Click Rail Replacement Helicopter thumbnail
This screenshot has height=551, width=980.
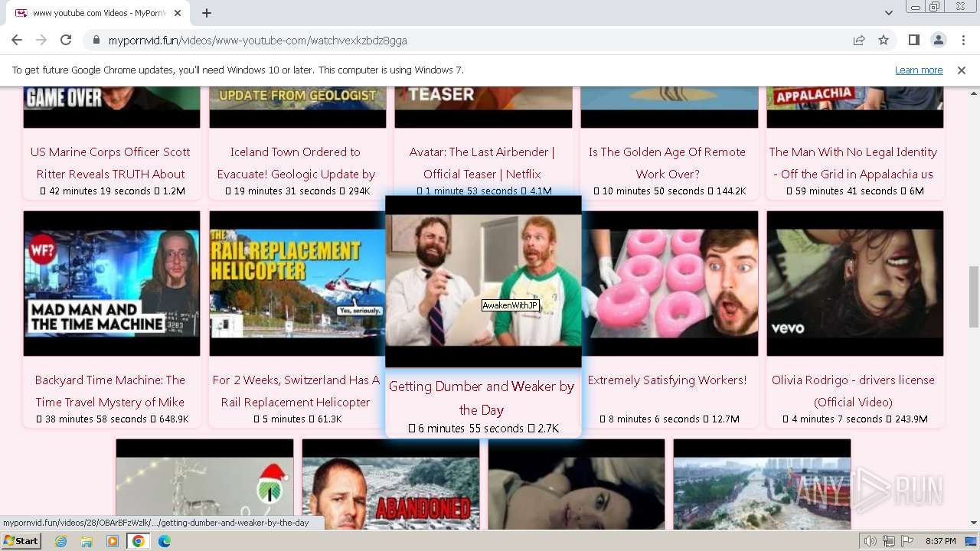(297, 283)
